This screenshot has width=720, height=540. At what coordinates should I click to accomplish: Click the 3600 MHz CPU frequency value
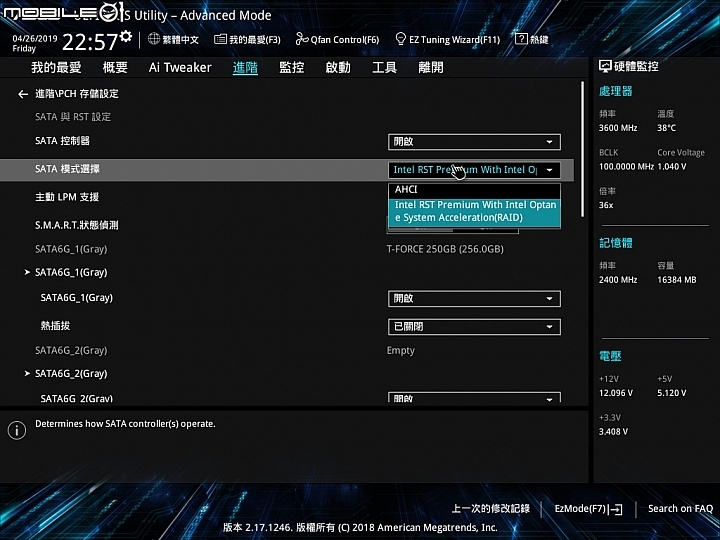618,128
